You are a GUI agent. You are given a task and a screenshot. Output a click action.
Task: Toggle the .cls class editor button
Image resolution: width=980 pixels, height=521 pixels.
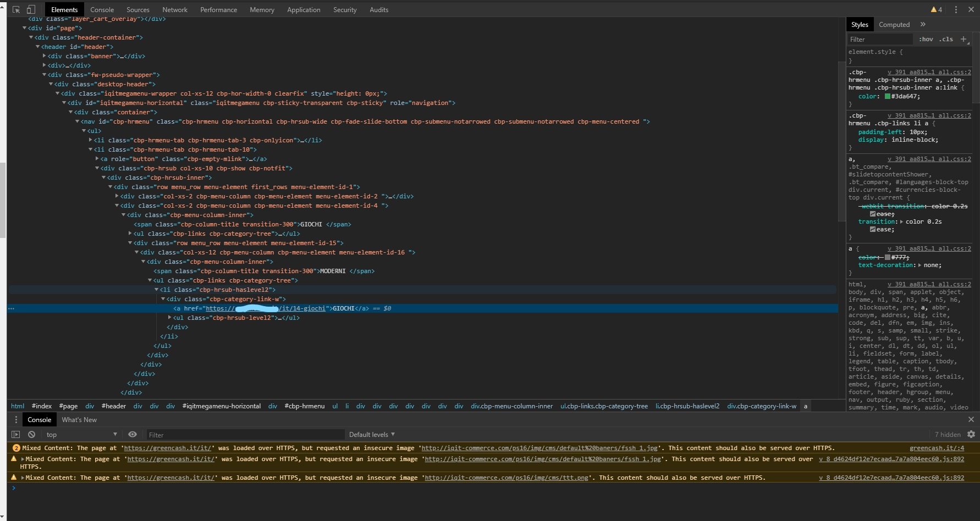click(946, 39)
